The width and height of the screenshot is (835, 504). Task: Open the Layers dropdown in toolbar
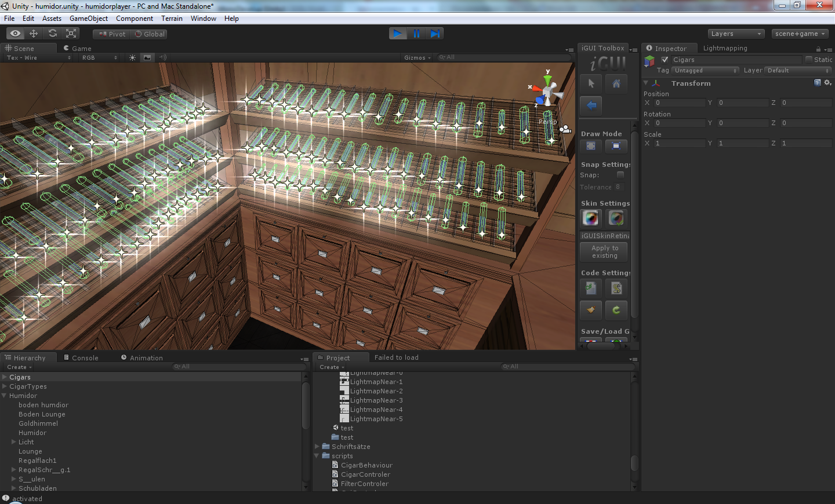(736, 34)
